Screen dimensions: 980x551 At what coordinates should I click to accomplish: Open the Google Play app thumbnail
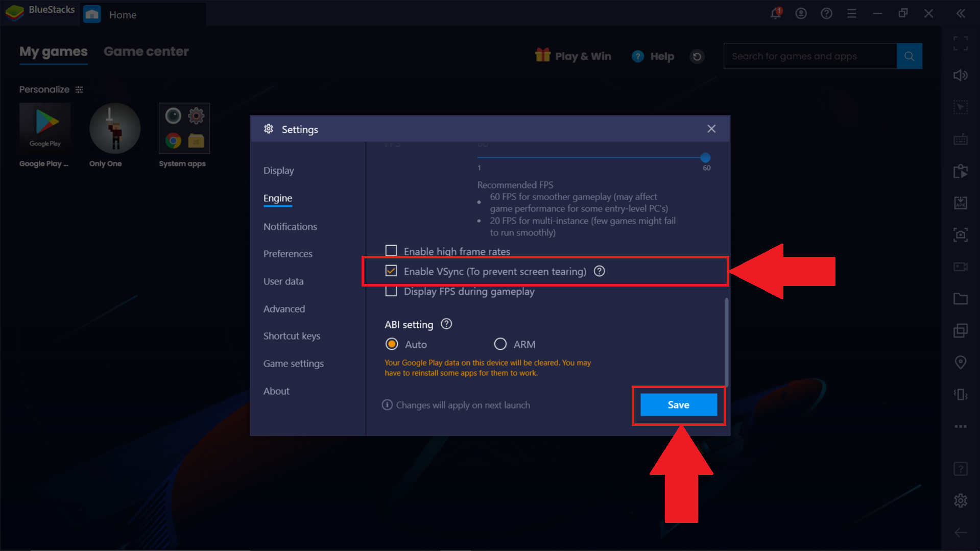(x=45, y=128)
